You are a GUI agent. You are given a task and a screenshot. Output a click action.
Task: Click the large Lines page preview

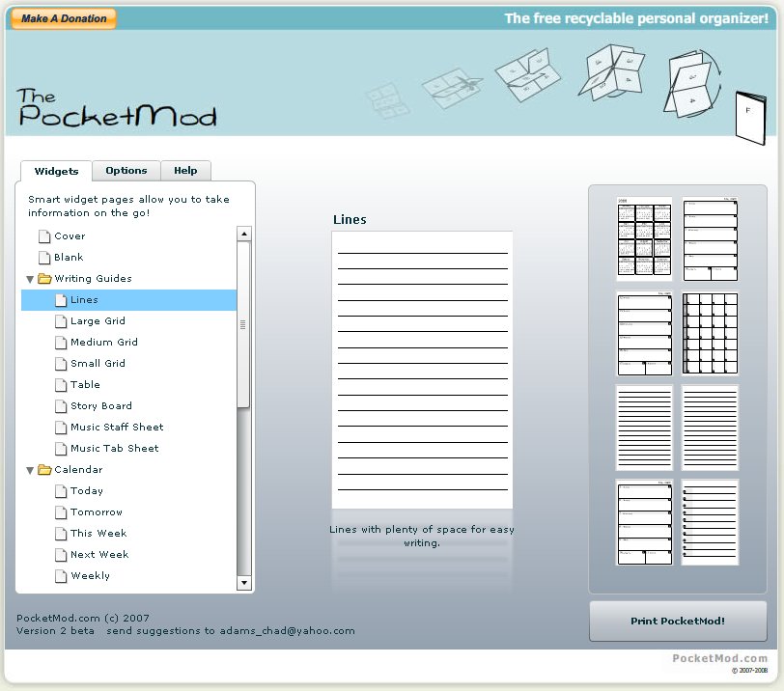point(422,370)
